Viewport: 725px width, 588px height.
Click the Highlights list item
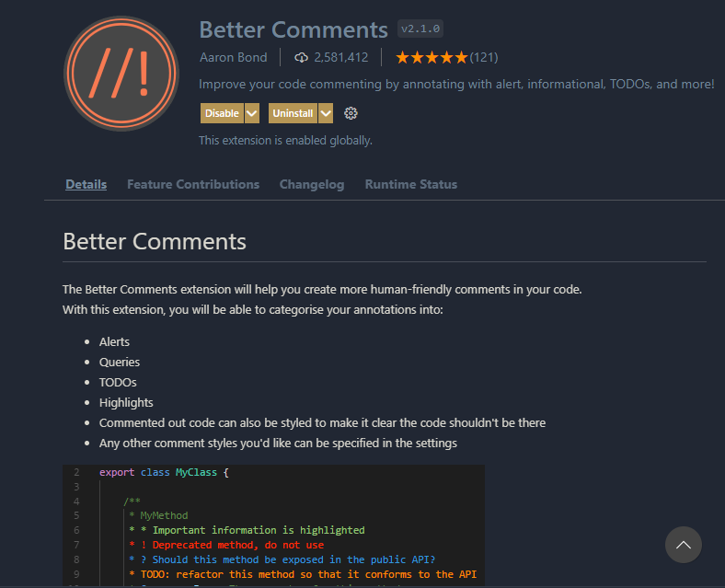[126, 403]
